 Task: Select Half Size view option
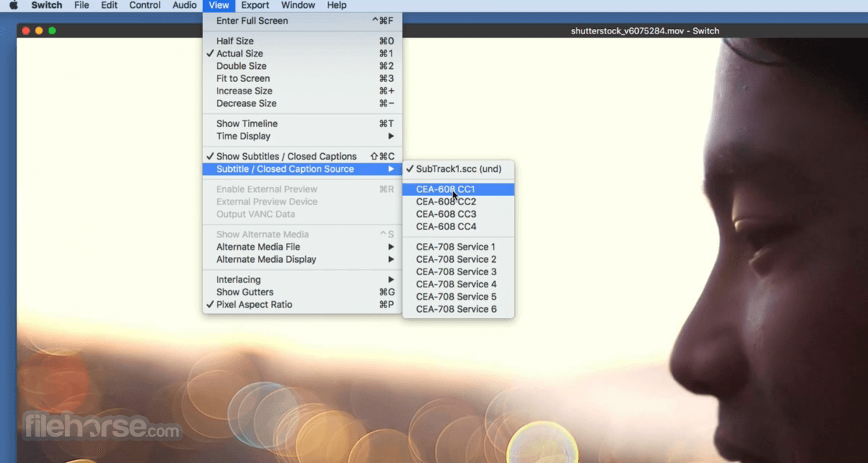[x=302, y=41]
